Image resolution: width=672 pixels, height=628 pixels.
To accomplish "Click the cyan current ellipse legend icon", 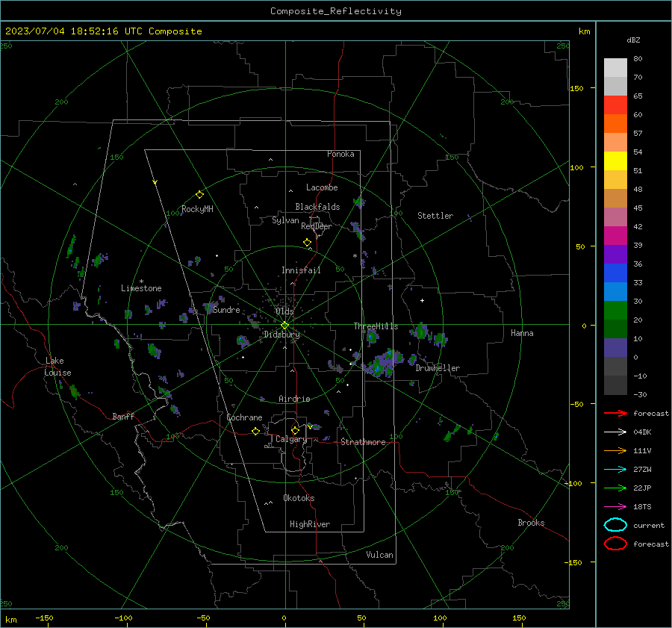I will point(615,525).
